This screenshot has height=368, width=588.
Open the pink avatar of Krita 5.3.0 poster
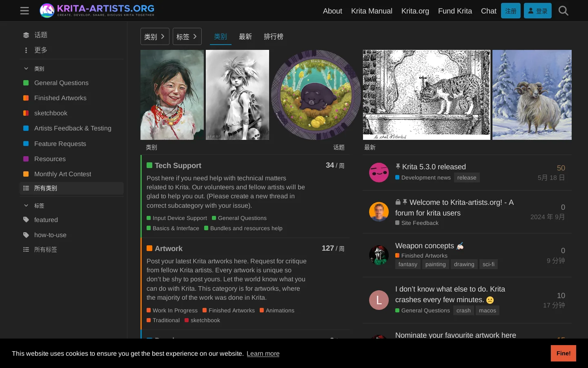tap(379, 173)
